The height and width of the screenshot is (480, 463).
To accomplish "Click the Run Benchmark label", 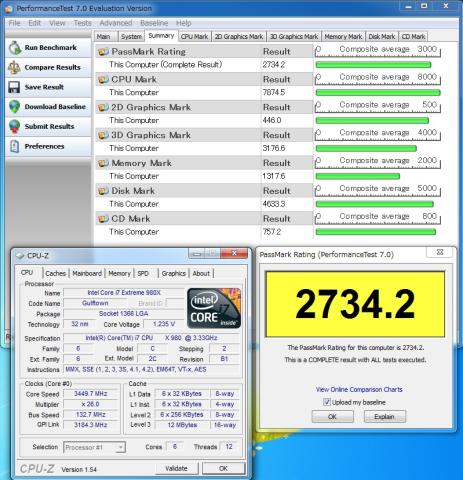I will 51,48.
